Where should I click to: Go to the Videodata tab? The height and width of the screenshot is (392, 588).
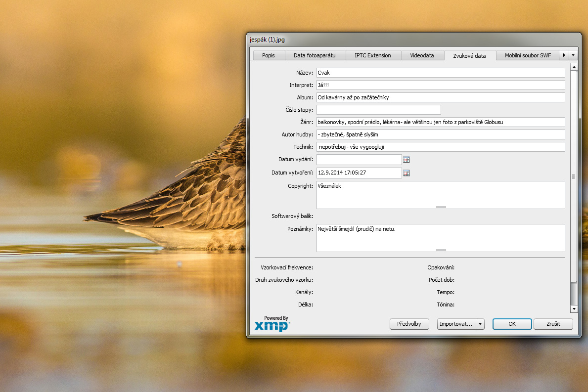click(422, 55)
